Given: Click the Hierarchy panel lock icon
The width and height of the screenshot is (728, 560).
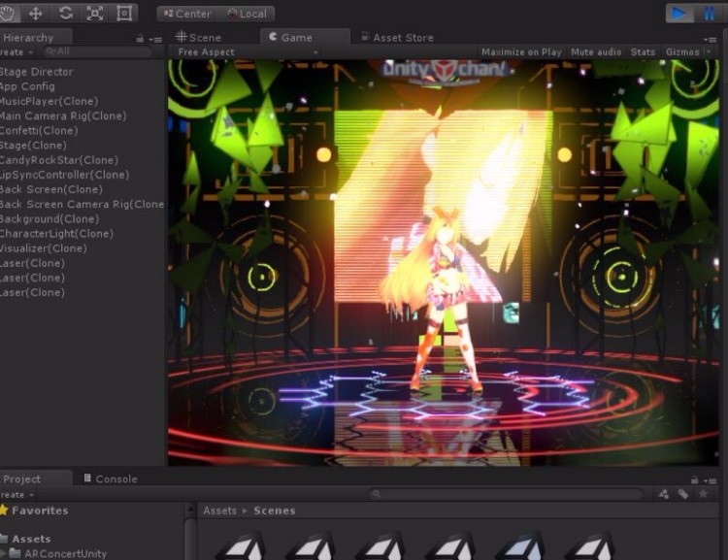Looking at the screenshot, I should [140, 39].
